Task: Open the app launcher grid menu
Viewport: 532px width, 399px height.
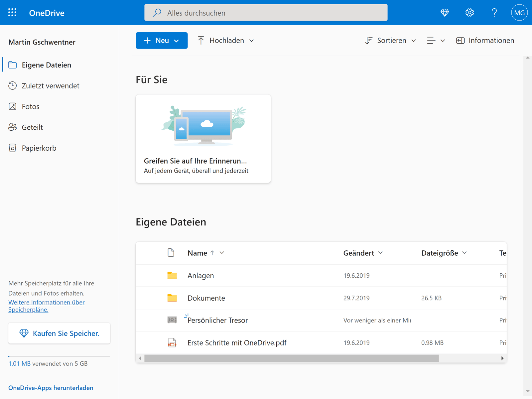Action: (12, 12)
